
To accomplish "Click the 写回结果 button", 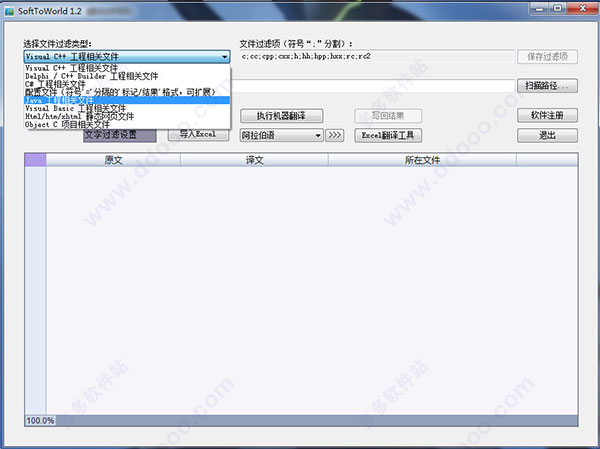I will [x=388, y=116].
